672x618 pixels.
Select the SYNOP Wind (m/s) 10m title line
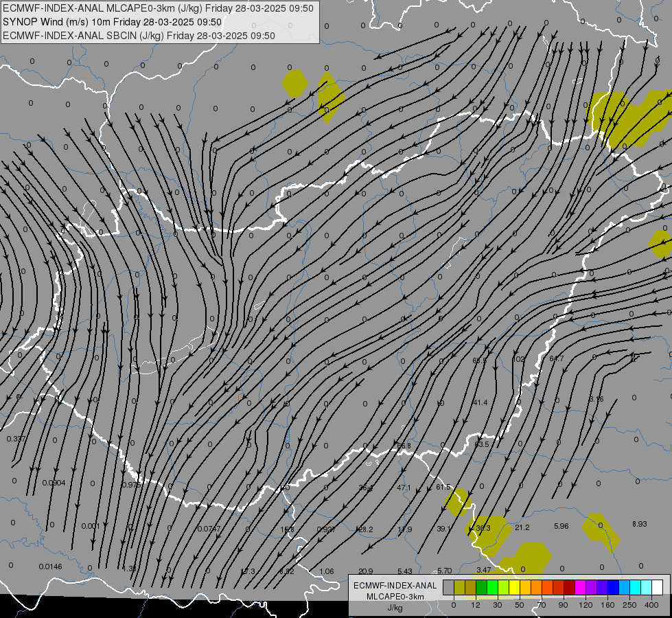point(113,22)
